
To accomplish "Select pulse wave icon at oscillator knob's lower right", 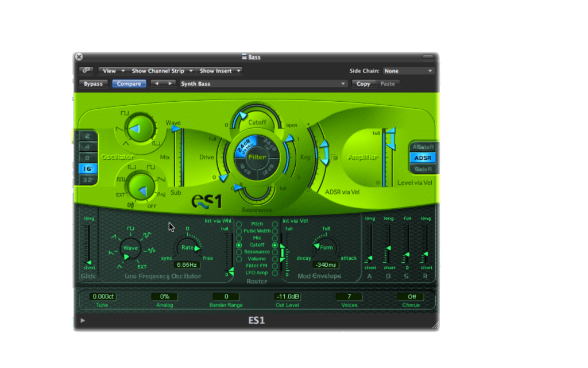I will 156,143.
